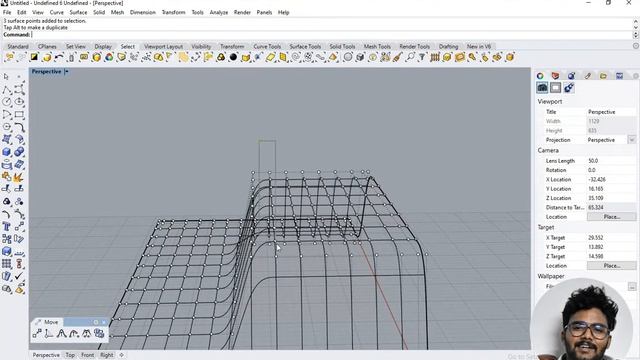Screen dimensions: 640x360
Task: Select the Box solid tool
Action: click(x=7, y=152)
